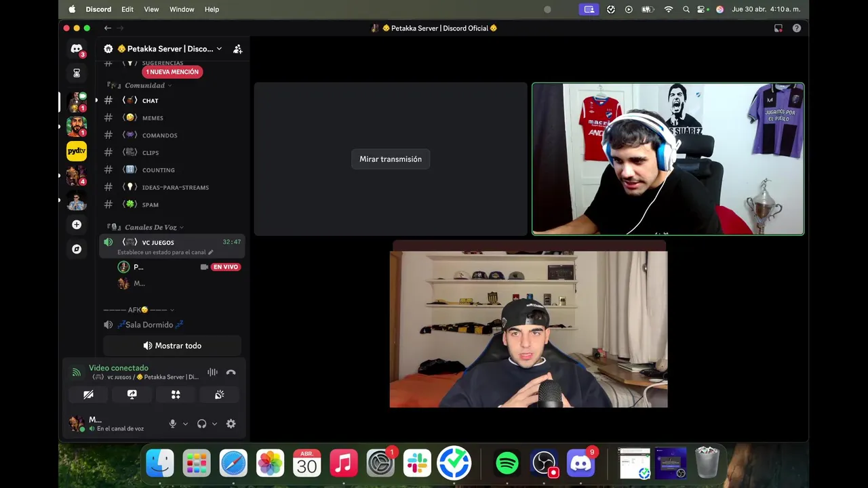Open the Discord app from the Dock
Image resolution: width=868 pixels, height=488 pixels.
(x=580, y=464)
